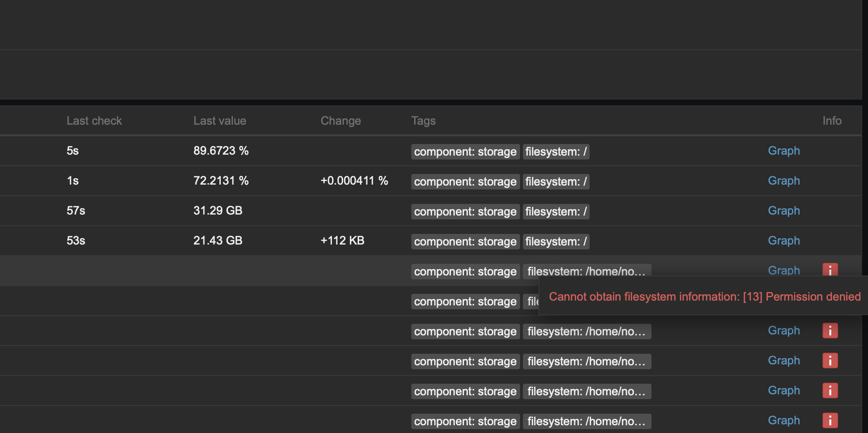This screenshot has height=433, width=868.
Task: View the Graph for the 21.43 GB item
Action: pyautogui.click(x=783, y=241)
